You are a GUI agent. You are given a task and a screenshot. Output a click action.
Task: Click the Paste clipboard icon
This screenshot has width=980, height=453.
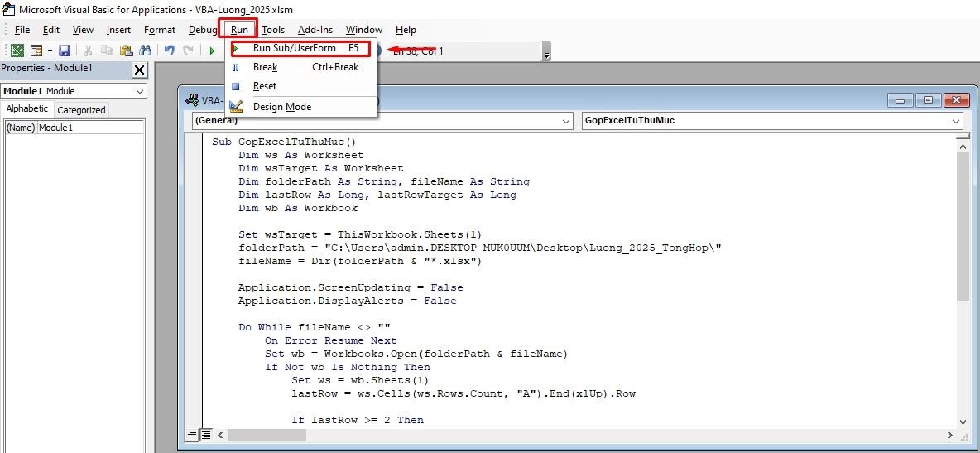click(127, 51)
